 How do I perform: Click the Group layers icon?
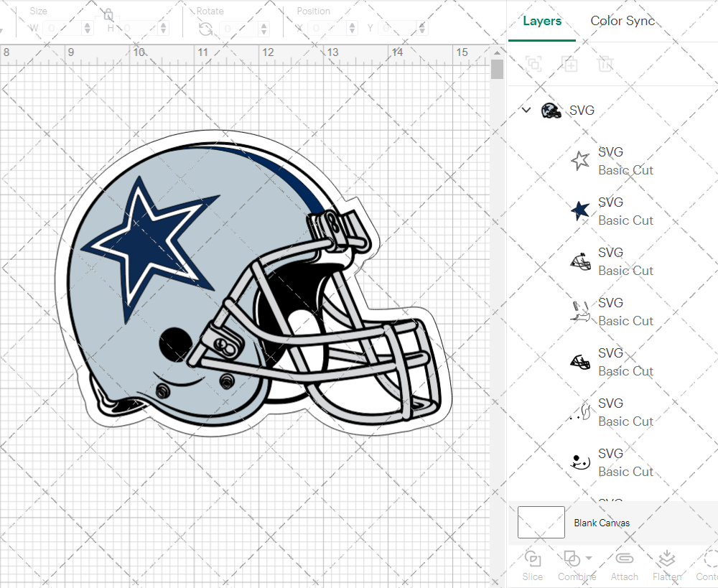point(533,64)
